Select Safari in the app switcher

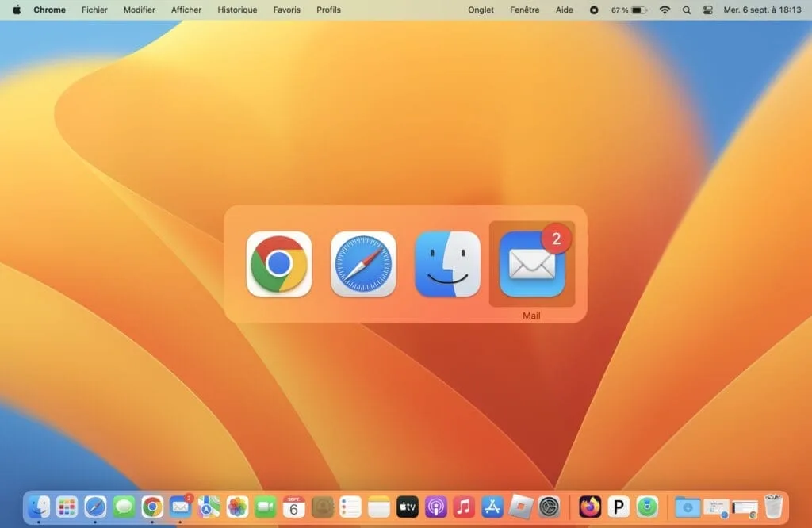[x=362, y=266]
